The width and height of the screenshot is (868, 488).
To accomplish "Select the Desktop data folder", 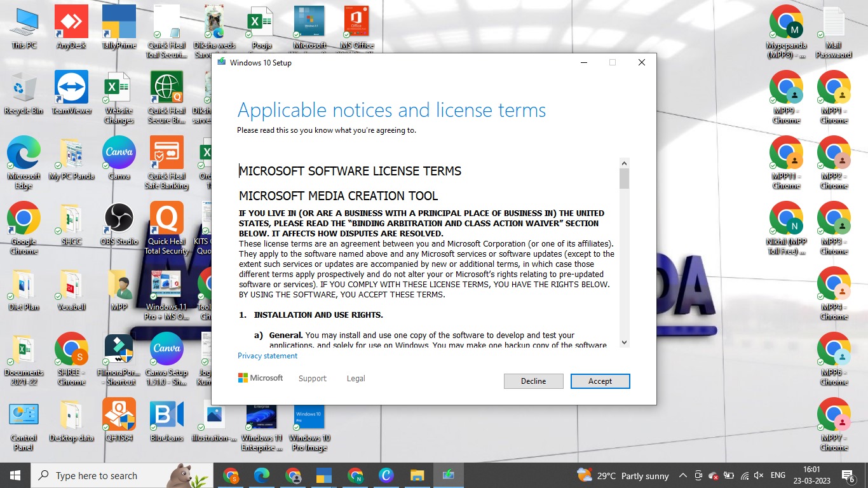I will click(71, 421).
